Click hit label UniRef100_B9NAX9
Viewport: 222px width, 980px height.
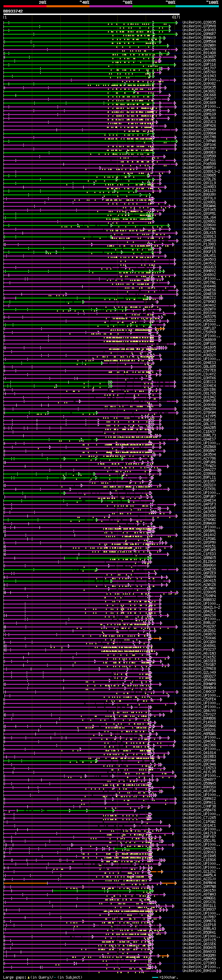pos(199,38)
